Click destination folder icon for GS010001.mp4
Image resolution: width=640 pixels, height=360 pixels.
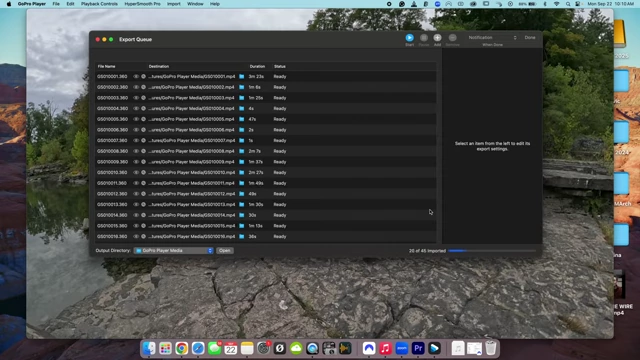(x=242, y=77)
